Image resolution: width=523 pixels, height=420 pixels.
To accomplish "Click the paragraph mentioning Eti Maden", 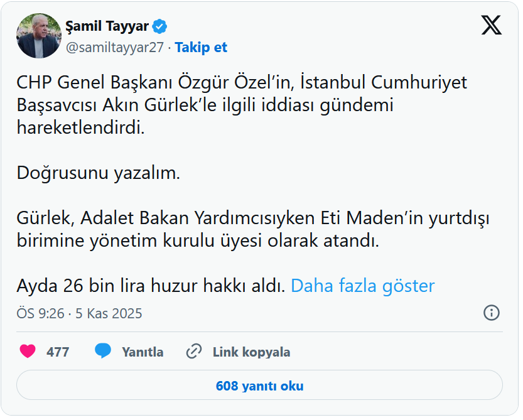I will click(x=252, y=230).
